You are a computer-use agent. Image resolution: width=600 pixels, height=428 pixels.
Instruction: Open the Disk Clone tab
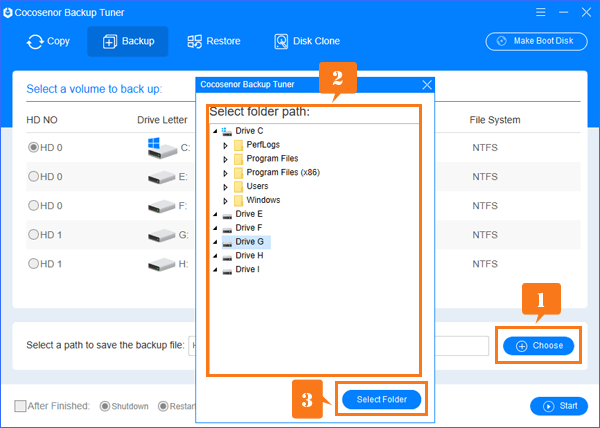pos(307,41)
